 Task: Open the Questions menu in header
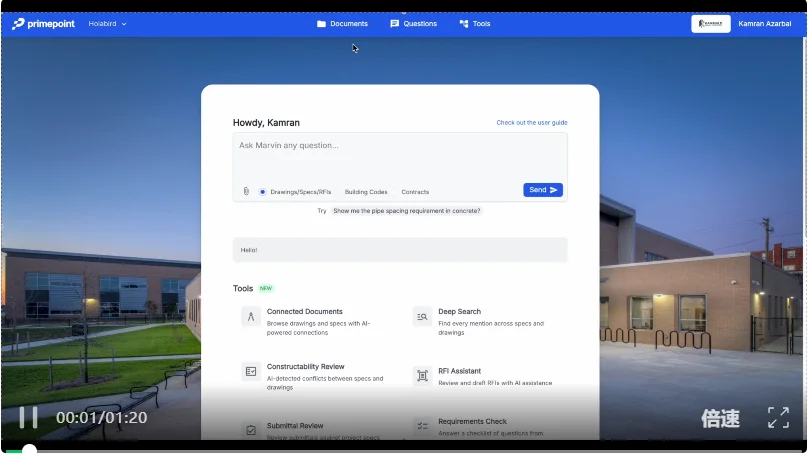(x=413, y=23)
